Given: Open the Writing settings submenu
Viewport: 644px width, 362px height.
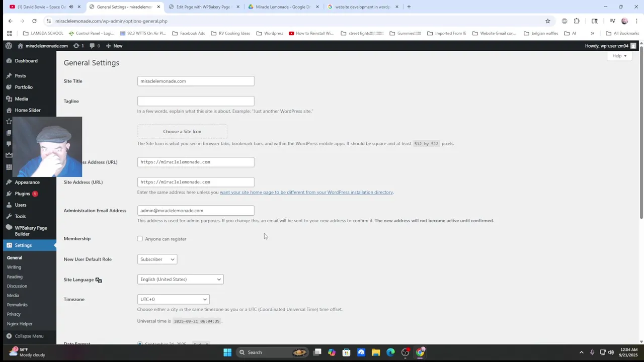Looking at the screenshot, I should pos(14,267).
